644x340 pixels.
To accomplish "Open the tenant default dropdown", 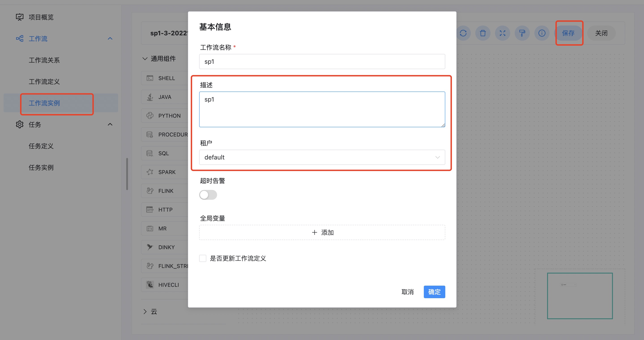I will [322, 157].
